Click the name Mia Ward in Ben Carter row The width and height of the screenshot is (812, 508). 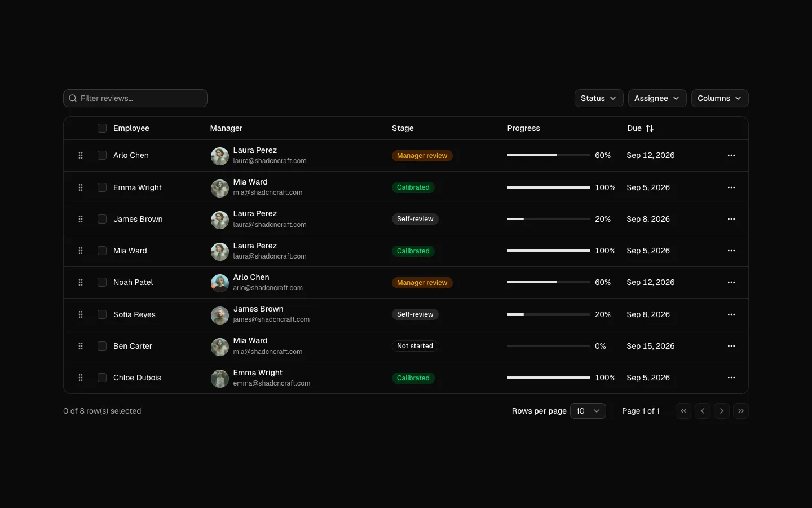tap(250, 340)
